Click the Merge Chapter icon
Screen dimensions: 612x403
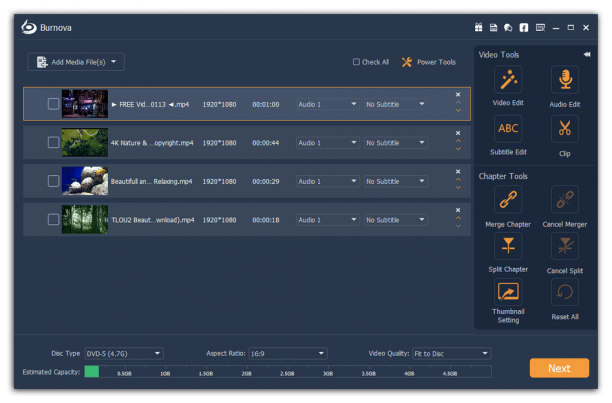[508, 199]
